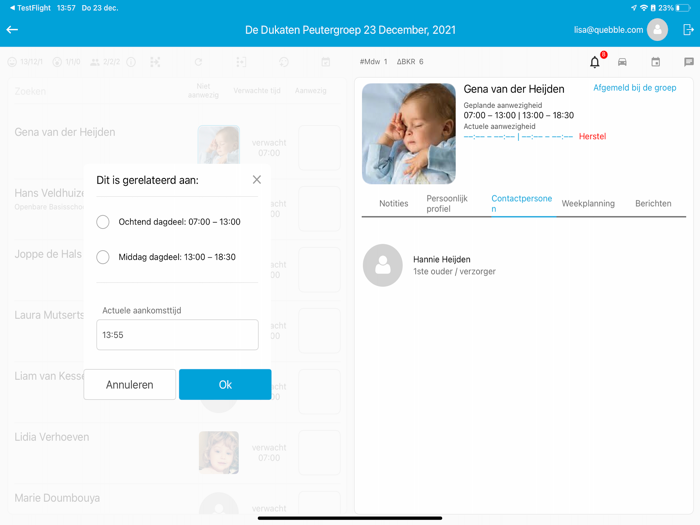This screenshot has height=525, width=700.
Task: Select Lidia Verhoeven in the list
Action: point(52,437)
